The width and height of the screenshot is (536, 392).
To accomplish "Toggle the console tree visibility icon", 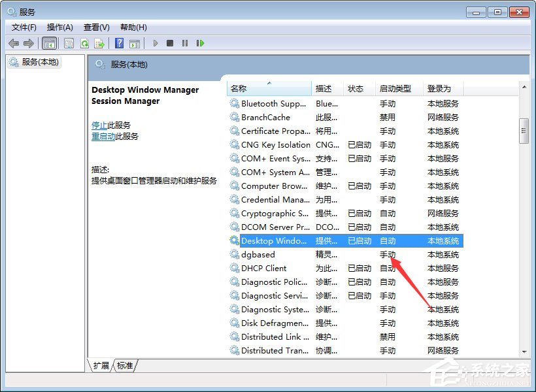I will (x=49, y=43).
